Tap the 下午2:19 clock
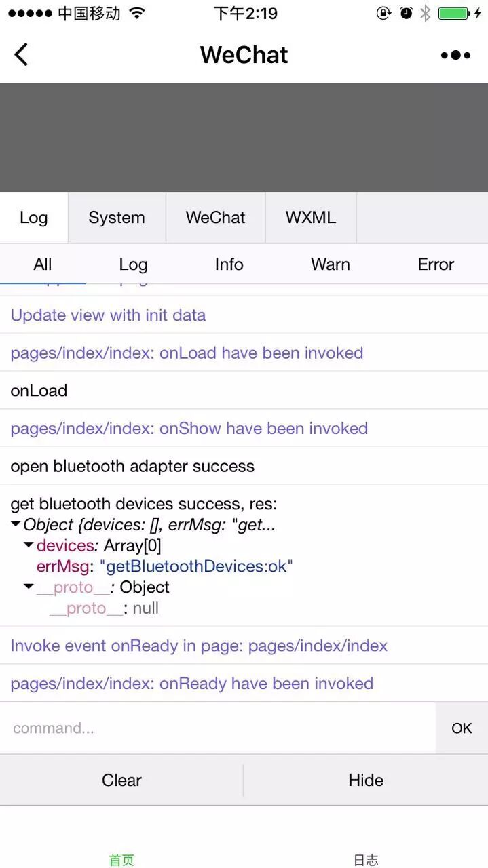The height and width of the screenshot is (868, 488). click(246, 13)
